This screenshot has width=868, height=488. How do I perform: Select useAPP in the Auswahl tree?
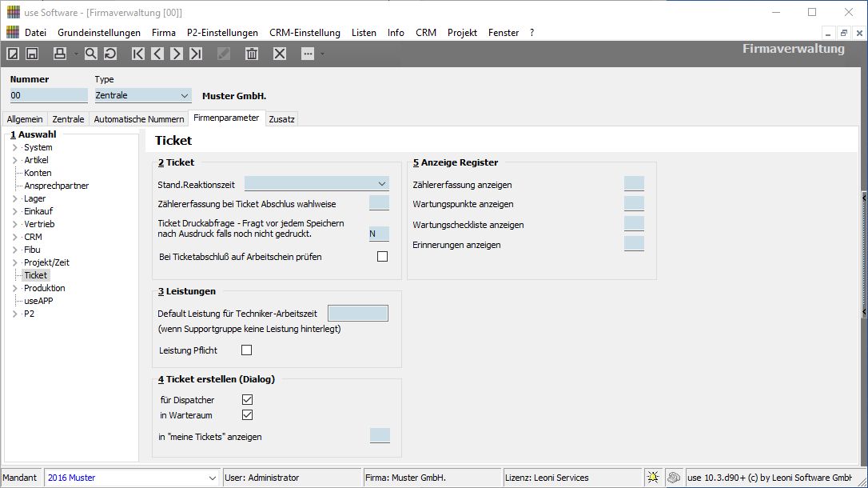(x=38, y=301)
